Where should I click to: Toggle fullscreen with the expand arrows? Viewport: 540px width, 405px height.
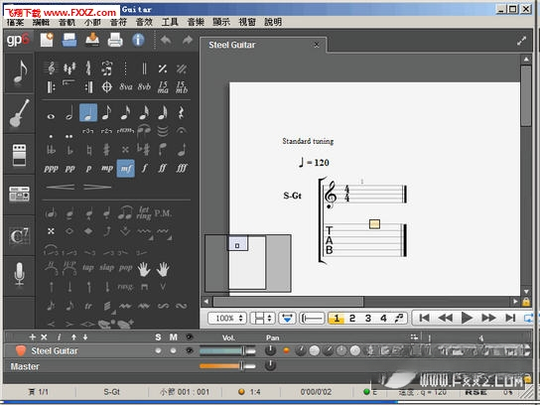[x=522, y=41]
